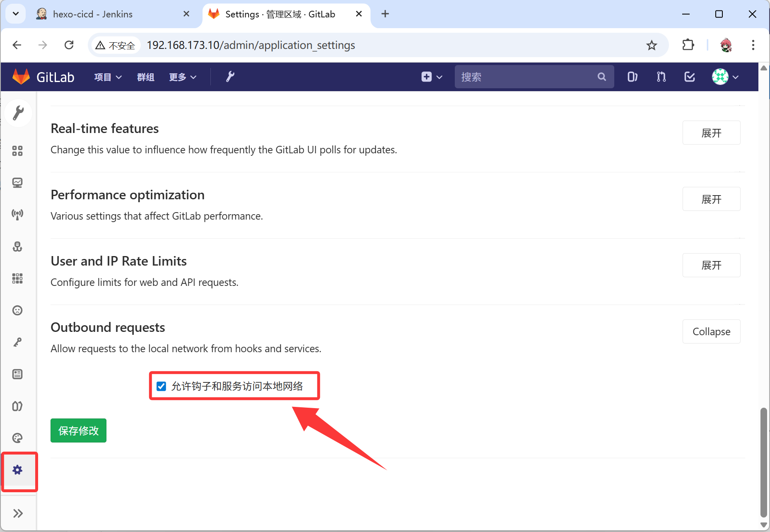Uncheck allow hooks local network checkbox
Image resolution: width=770 pixels, height=532 pixels.
pos(162,386)
